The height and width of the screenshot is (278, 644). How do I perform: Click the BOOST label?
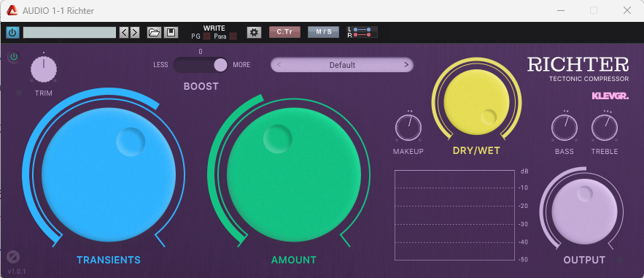pyautogui.click(x=201, y=86)
